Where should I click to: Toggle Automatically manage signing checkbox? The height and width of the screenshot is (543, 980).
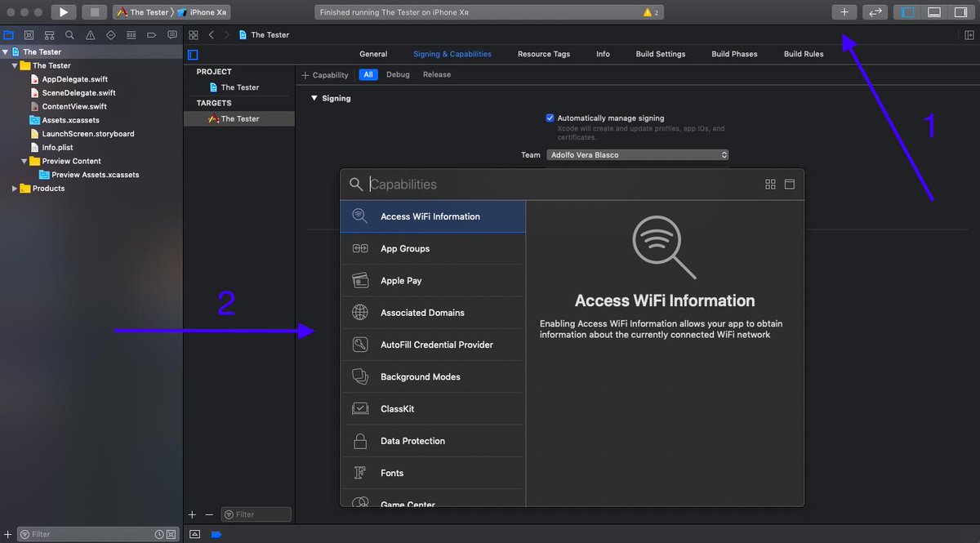[550, 118]
